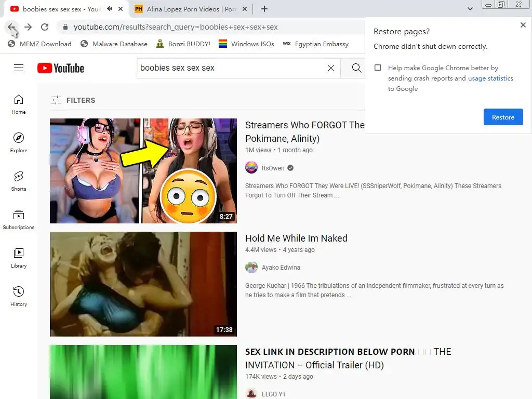
Task: Open the Windows ISOs bookmark
Action: click(246, 44)
